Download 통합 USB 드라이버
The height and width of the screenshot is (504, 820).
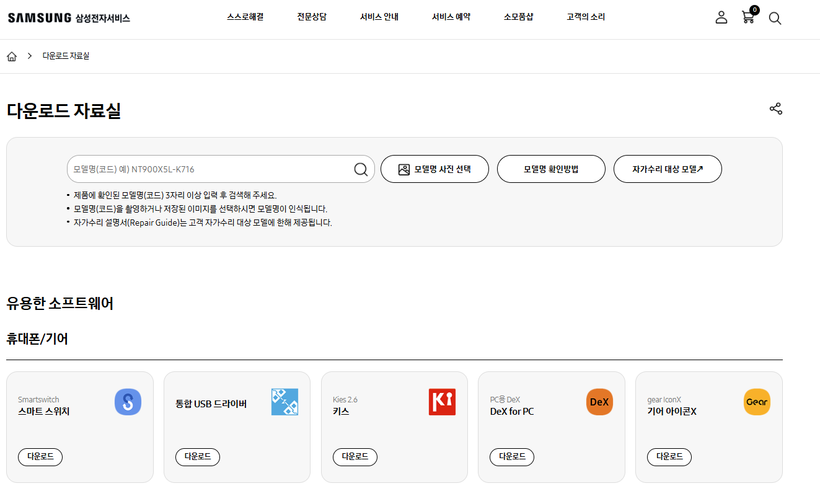point(198,457)
